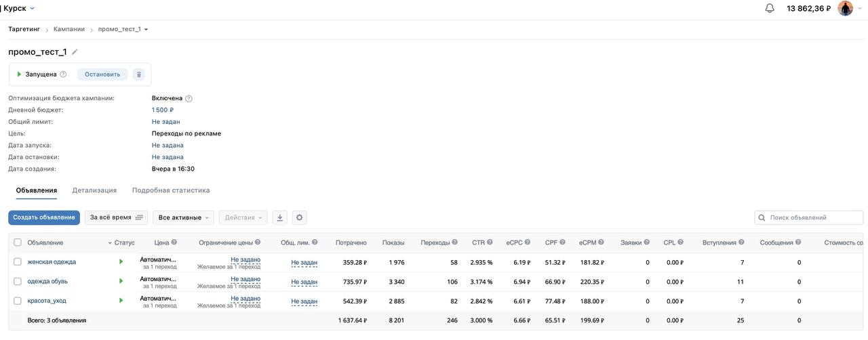Toggle the select-all checkbox in table header

[x=18, y=242]
